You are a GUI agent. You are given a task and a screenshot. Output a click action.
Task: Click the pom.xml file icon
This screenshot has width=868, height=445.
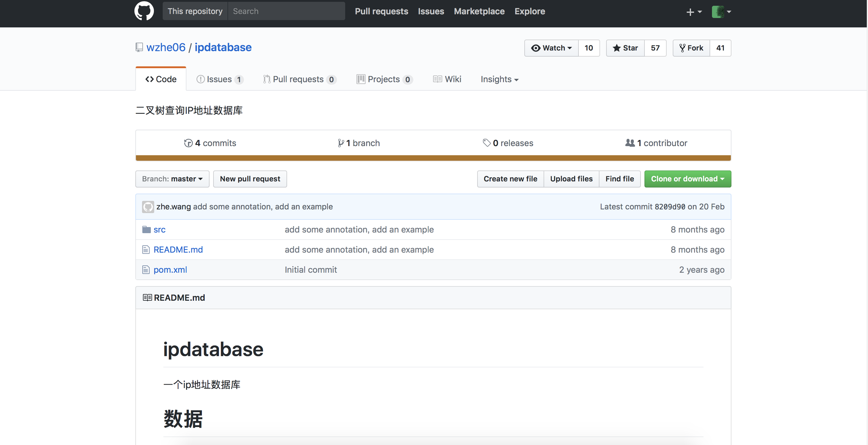pos(146,270)
